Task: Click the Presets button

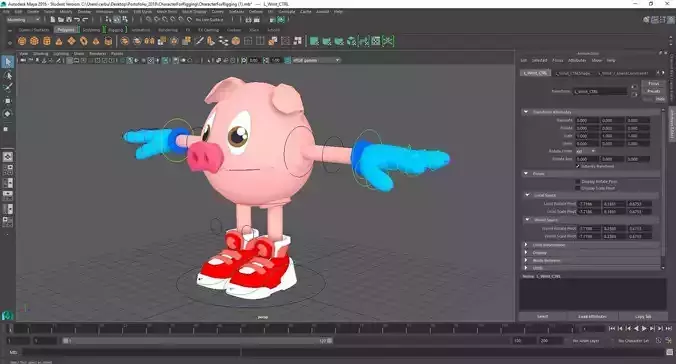Action: [x=654, y=91]
